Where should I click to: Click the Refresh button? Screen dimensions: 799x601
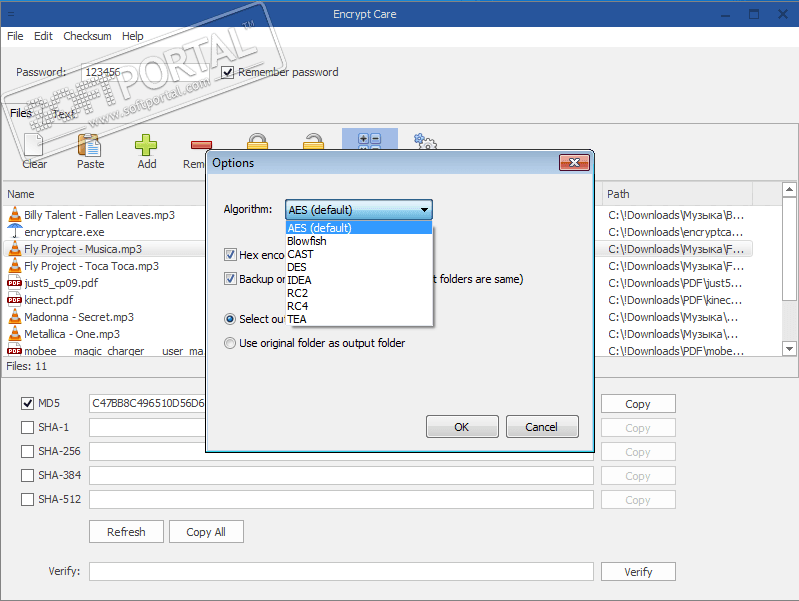pos(126,532)
